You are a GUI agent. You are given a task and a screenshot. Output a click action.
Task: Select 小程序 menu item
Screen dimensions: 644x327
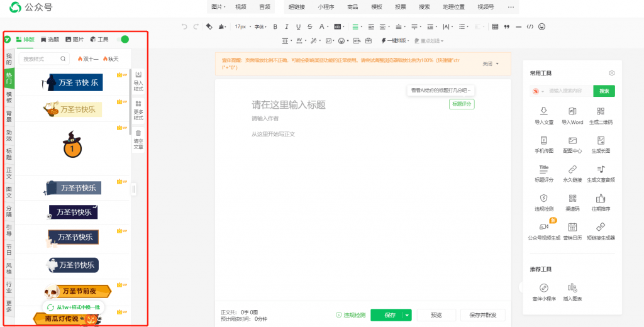point(326,7)
